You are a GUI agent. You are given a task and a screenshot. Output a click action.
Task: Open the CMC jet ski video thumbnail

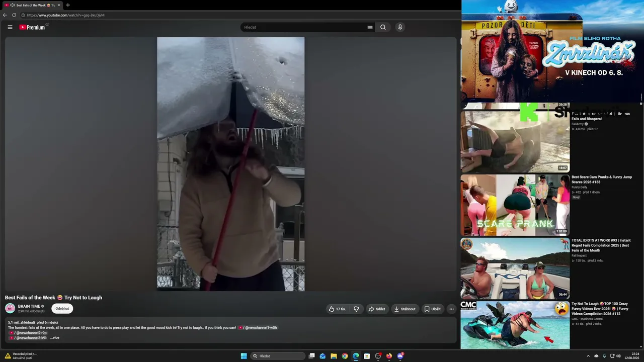[x=515, y=325]
